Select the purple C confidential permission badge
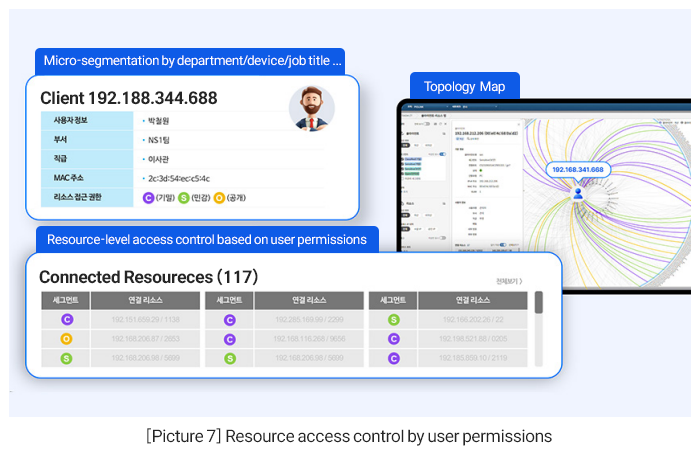This screenshot has height=457, width=699. pyautogui.click(x=149, y=198)
